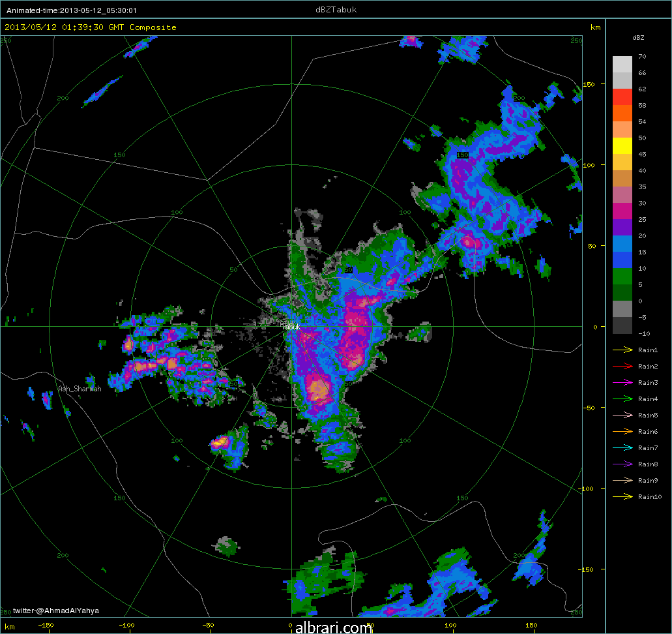Click the km unit label at bottom left
This screenshot has width=672, height=634.
tap(9, 627)
